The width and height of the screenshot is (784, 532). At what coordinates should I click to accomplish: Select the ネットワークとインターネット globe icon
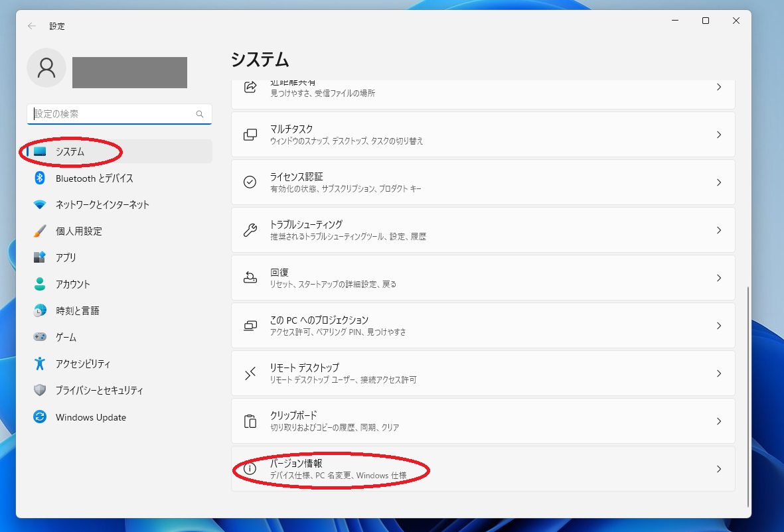[42, 204]
